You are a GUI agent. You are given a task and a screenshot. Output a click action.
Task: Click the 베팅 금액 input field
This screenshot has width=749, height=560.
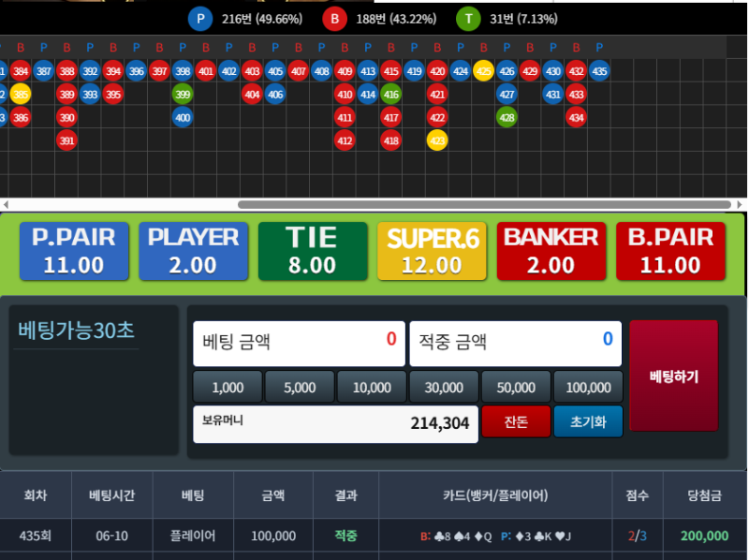pos(299,344)
